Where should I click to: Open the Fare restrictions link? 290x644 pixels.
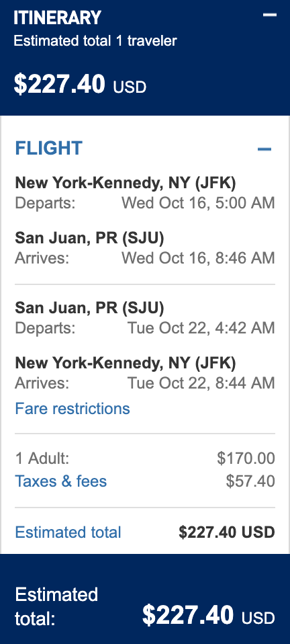pyautogui.click(x=72, y=409)
